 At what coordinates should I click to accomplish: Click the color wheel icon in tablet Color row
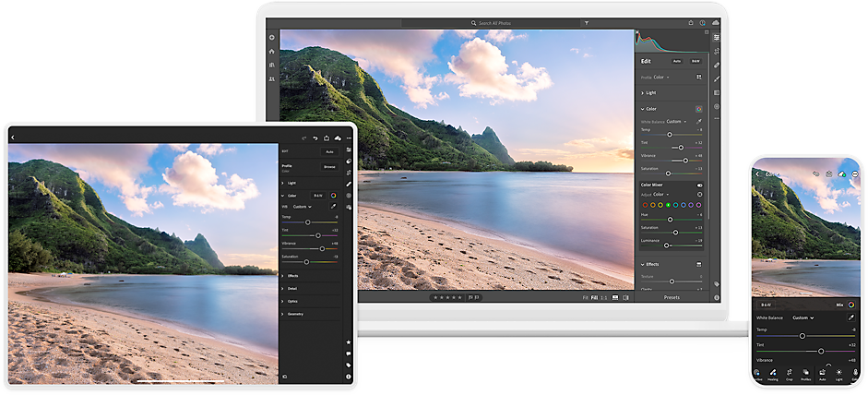coord(334,195)
